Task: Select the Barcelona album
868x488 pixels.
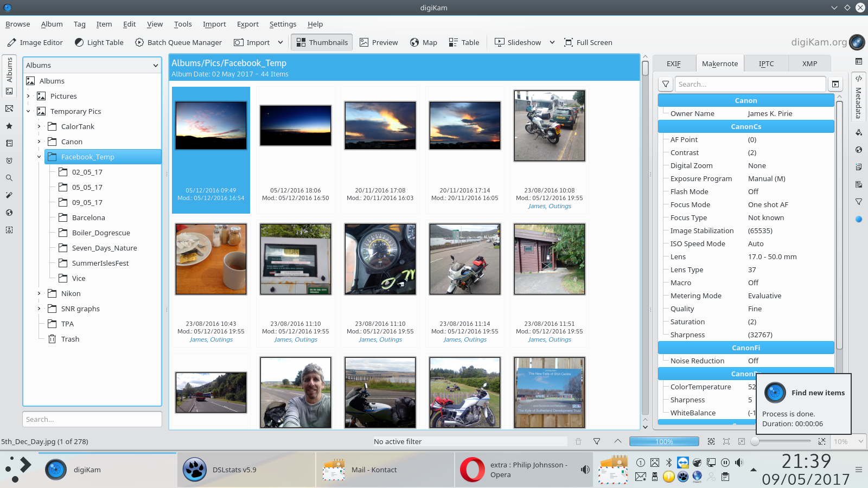Action: click(x=88, y=217)
